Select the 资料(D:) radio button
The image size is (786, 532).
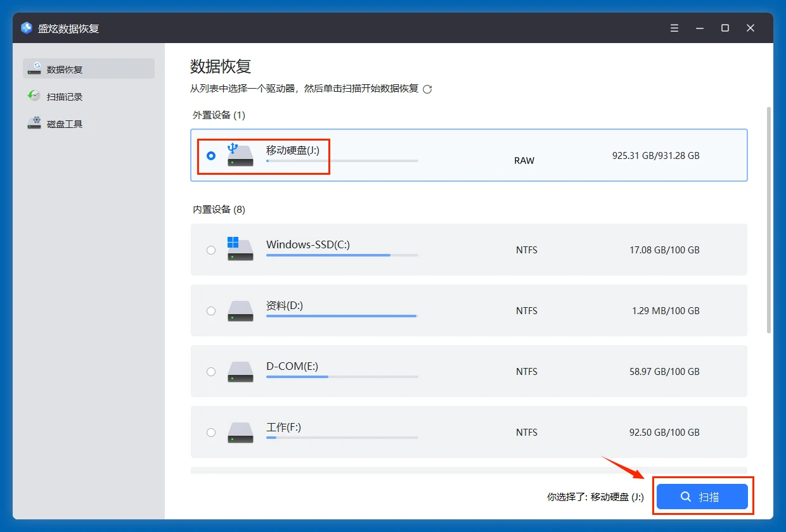pos(211,310)
